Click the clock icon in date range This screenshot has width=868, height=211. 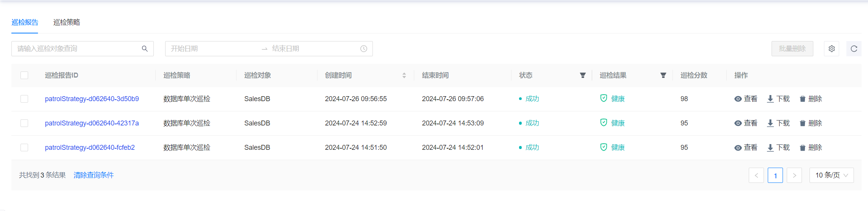click(363, 49)
